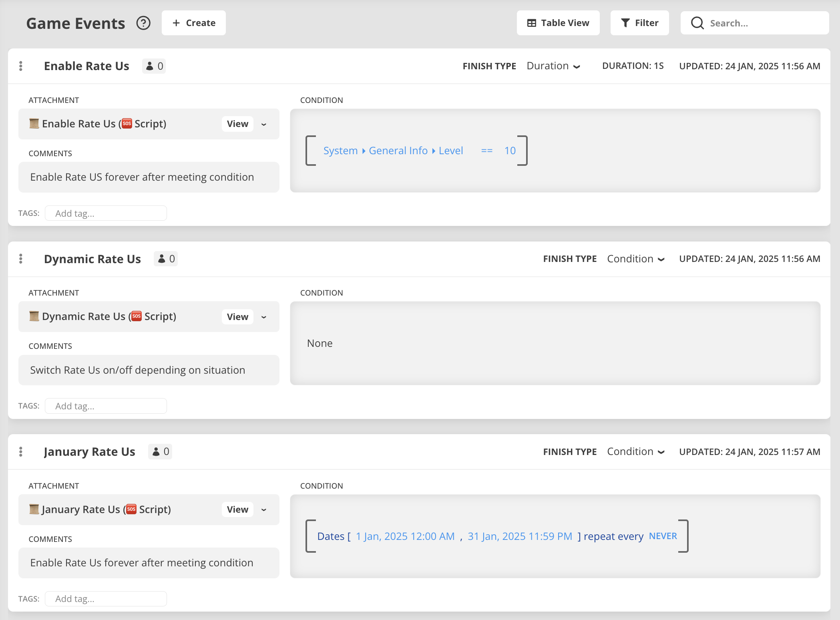This screenshot has width=840, height=620.
Task: Expand the Dynamic Rate Us attachment chevron
Action: point(264,317)
